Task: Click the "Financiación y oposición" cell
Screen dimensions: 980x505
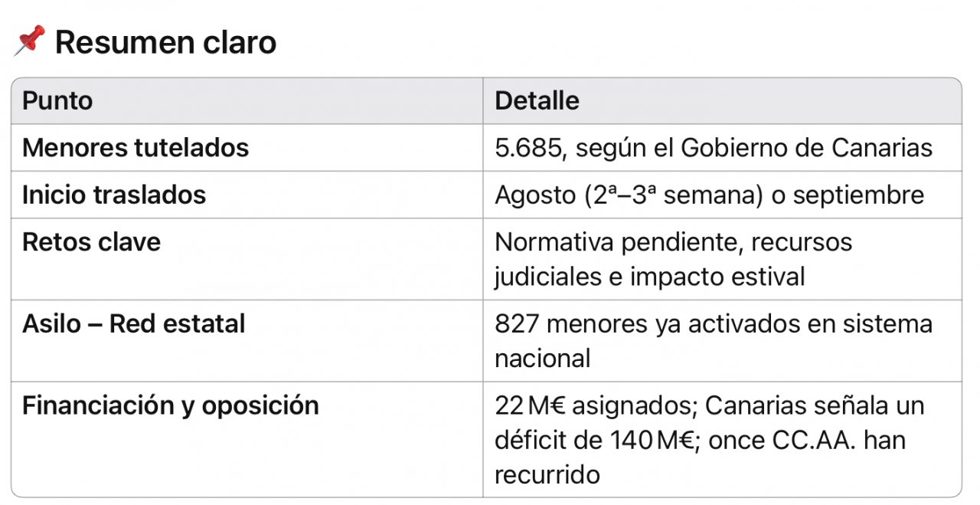Action: coord(170,405)
